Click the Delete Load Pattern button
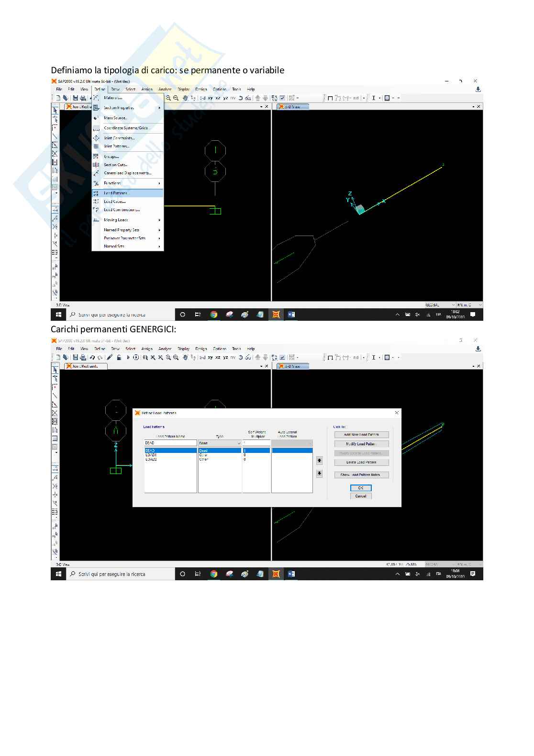This screenshot has width=534, height=756. [x=361, y=463]
